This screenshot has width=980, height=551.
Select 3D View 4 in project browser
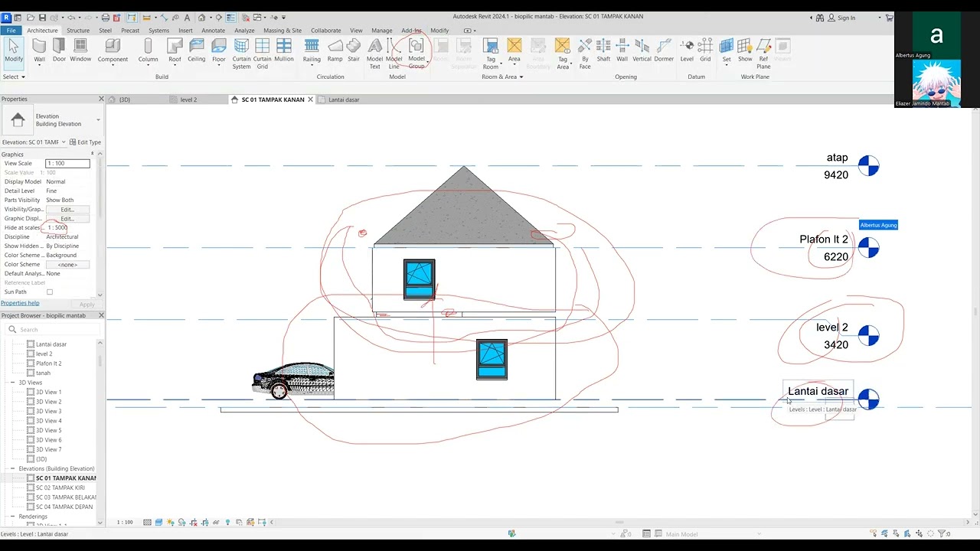tap(48, 421)
